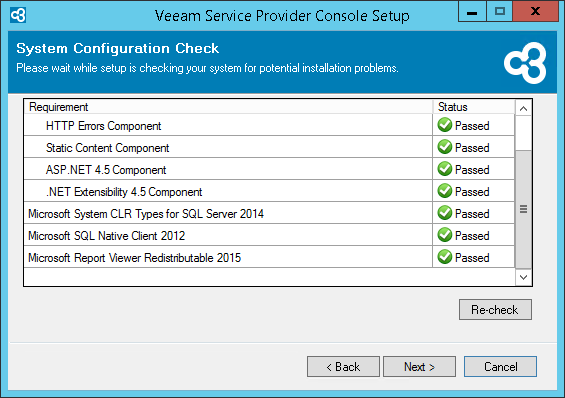Minimize the Veeam setup window
Screen dimensions: 565x398
tap(472, 12)
